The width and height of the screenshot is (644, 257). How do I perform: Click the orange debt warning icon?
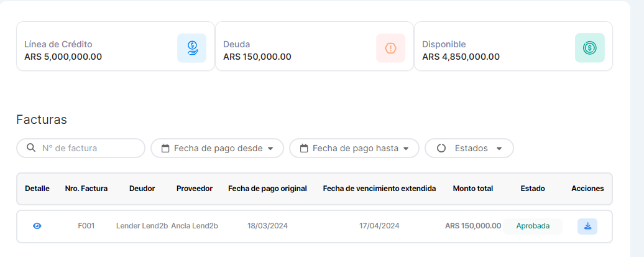[390, 48]
